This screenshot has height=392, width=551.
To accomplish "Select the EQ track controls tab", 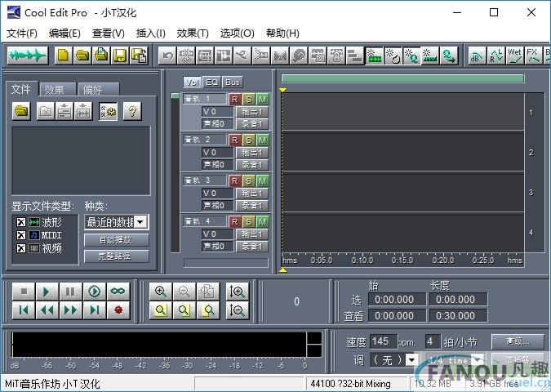I will (x=212, y=82).
